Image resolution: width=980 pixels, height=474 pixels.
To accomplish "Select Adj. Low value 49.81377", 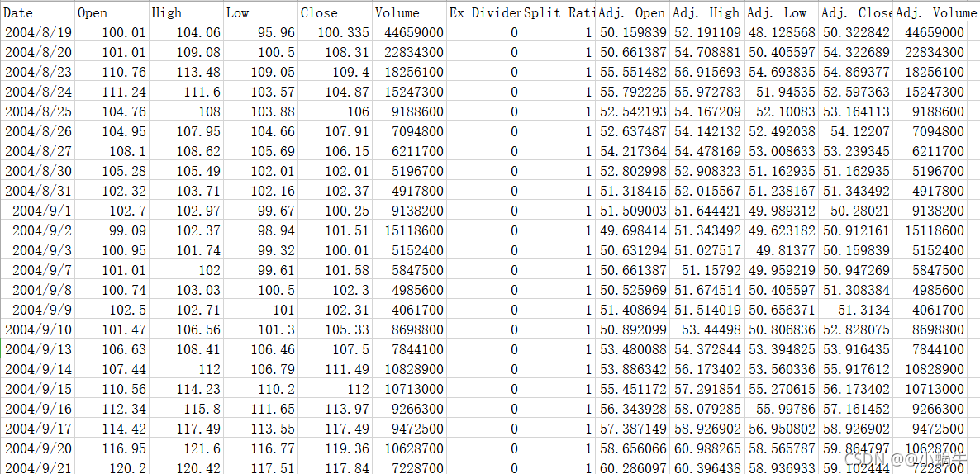I will point(782,250).
